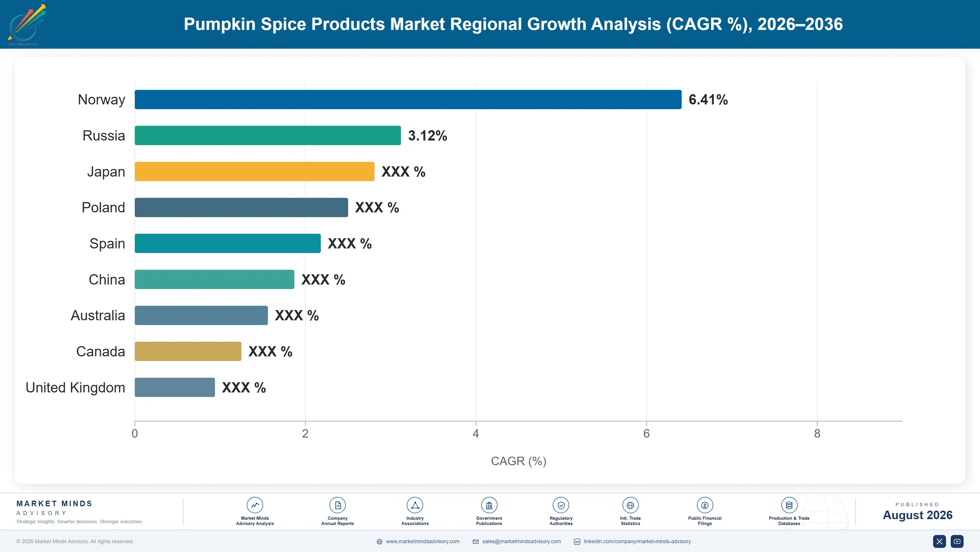980x552 pixels.
Task: Click sales@marketmindsadvisory.com email link
Action: [522, 541]
